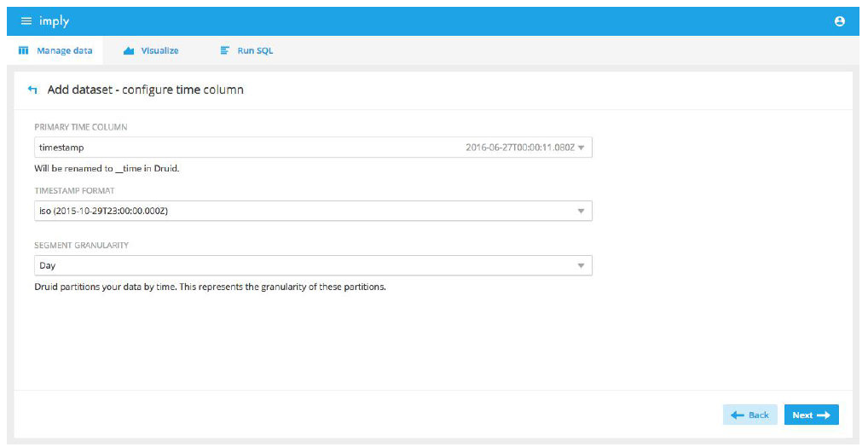Switch to the Visualize tab label
This screenshot has width=868, height=447.
(159, 51)
